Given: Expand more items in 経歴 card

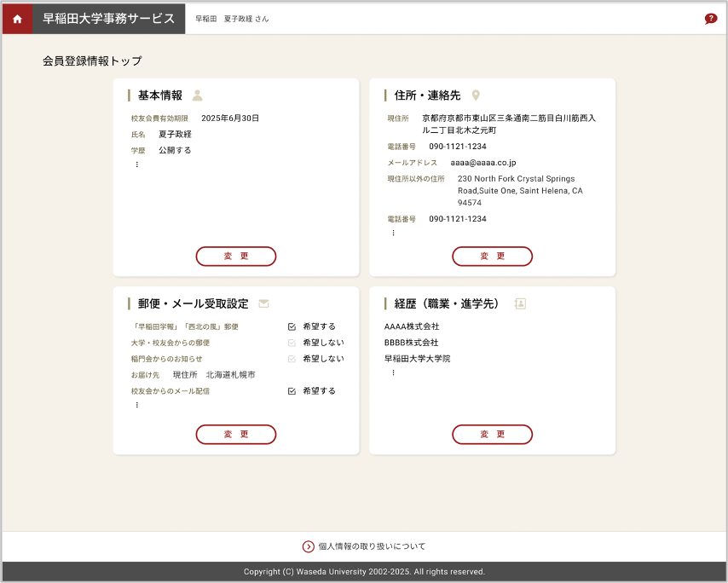Looking at the screenshot, I should [x=393, y=372].
